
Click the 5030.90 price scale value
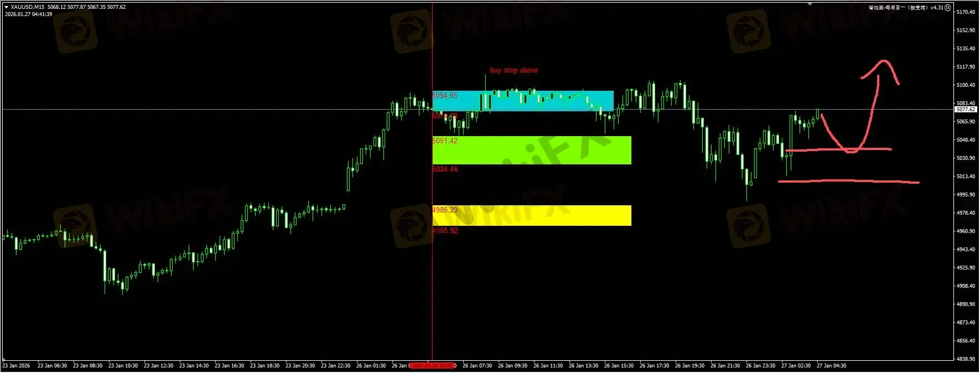tap(966, 158)
